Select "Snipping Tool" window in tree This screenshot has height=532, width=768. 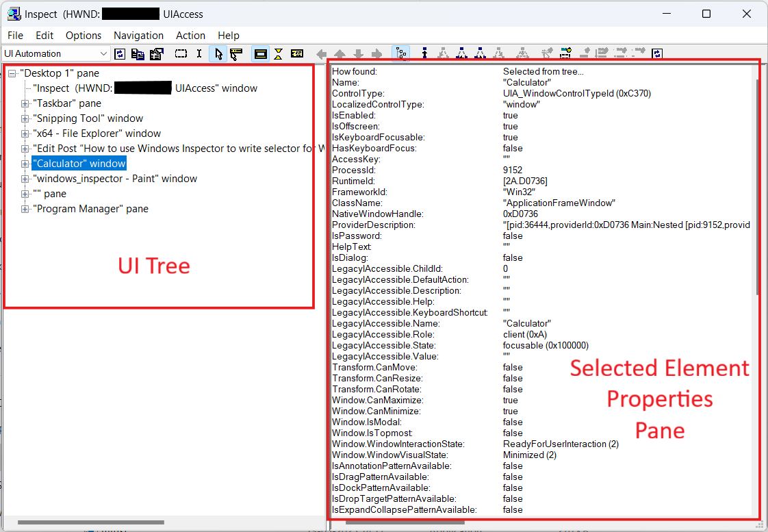[x=88, y=118]
